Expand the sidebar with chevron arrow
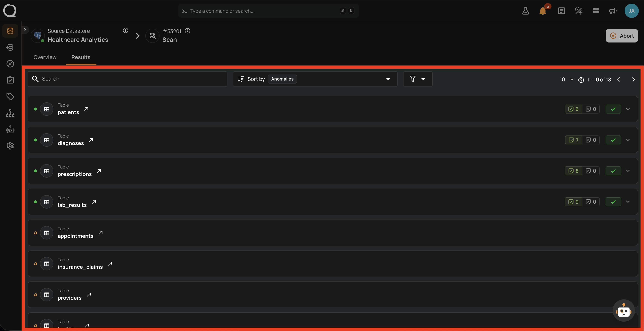This screenshot has height=331, width=644. 25,30
